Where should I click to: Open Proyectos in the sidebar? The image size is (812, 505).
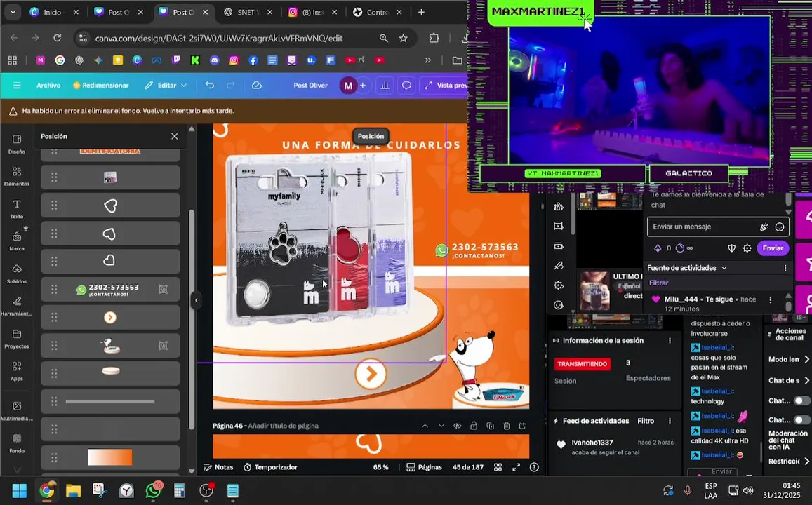(17, 339)
